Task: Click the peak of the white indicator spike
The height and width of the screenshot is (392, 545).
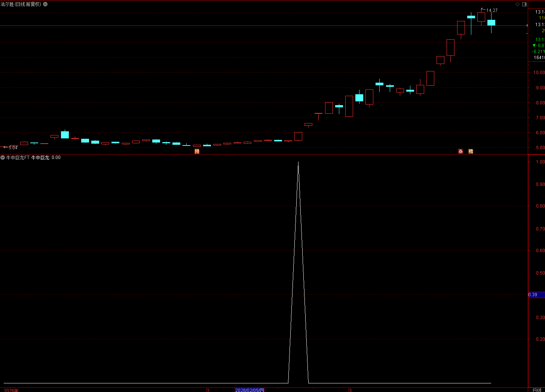Action: (298, 162)
